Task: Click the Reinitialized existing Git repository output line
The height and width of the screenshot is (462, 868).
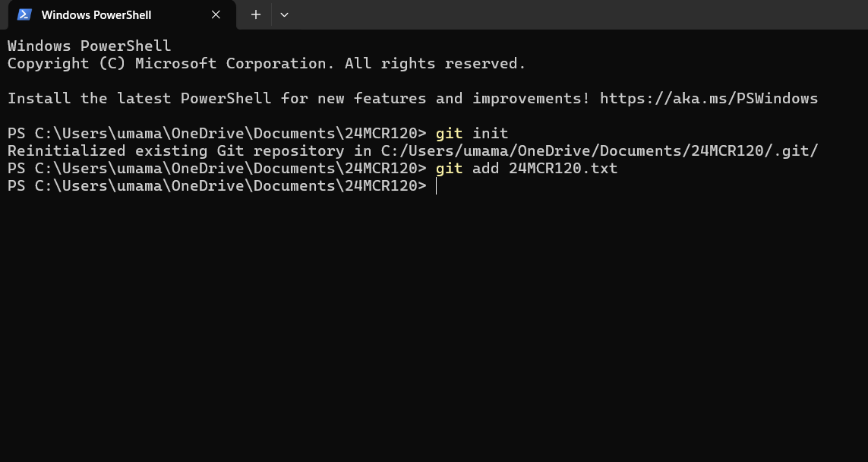Action: (413, 150)
